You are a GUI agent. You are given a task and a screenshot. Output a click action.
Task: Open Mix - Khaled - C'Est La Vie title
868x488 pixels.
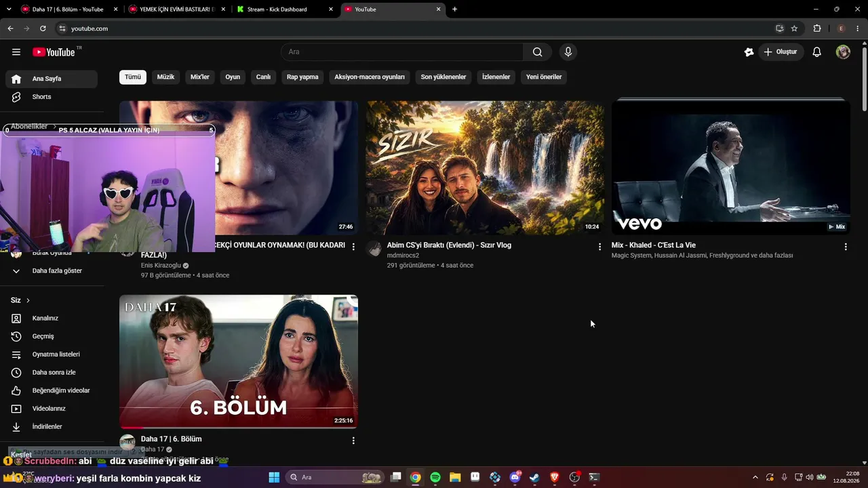pos(654,245)
